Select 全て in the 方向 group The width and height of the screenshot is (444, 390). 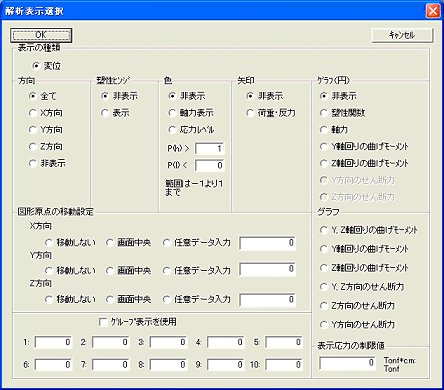pyautogui.click(x=43, y=96)
